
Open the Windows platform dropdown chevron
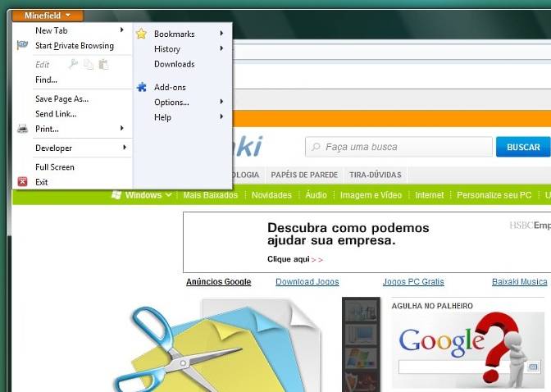169,194
